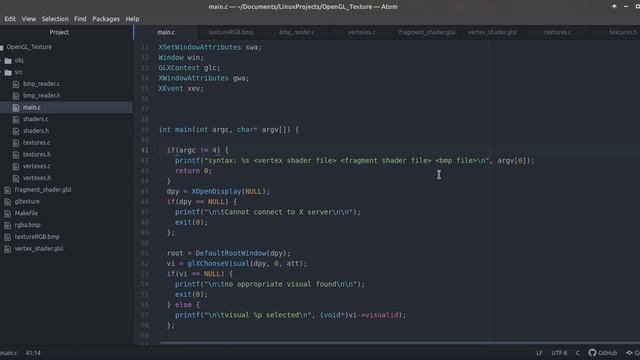Open rgba.bmp from the tree
The image size is (640, 360).
tap(27, 225)
